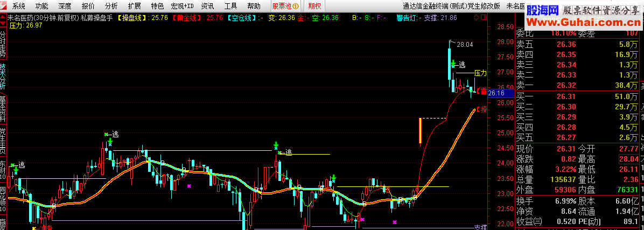Click the 买五 price 26.27

coord(566,137)
